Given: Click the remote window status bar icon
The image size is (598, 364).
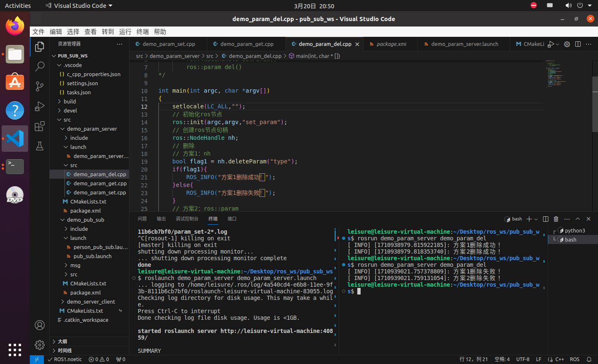Looking at the screenshot, I should coord(37,359).
